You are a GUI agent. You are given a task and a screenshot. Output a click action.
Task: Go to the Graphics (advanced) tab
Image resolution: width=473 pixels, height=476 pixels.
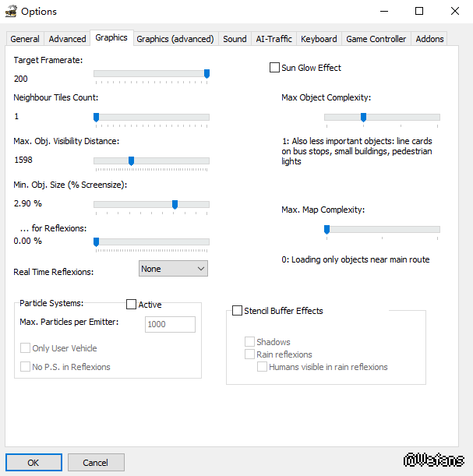[175, 39]
